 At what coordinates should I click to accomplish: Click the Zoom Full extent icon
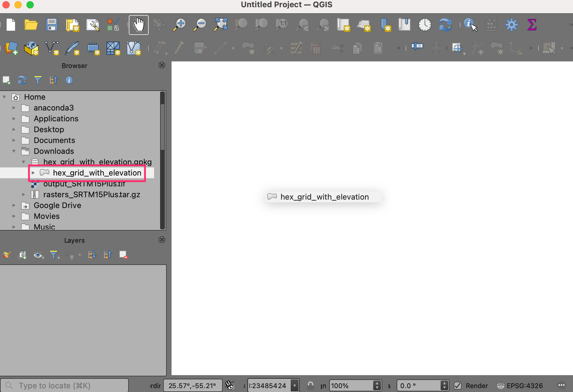[221, 25]
